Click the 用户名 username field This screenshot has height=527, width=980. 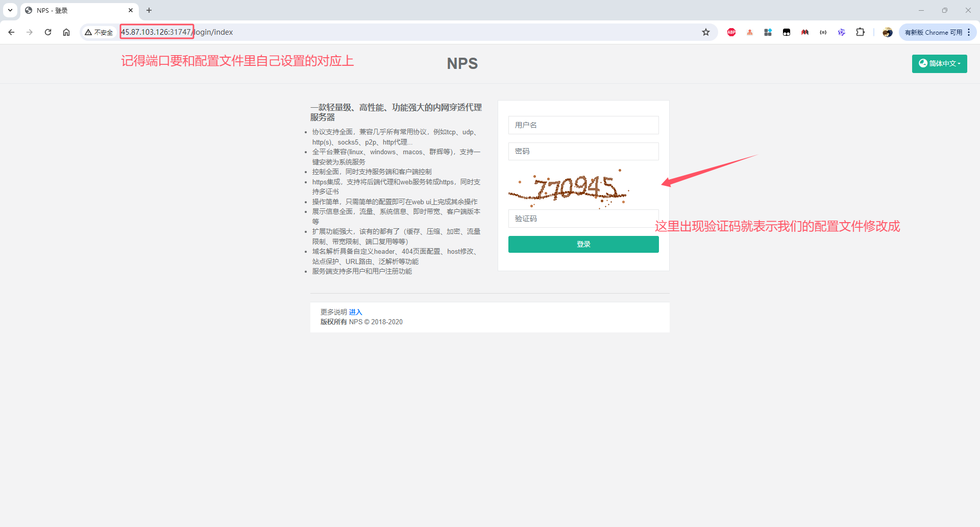pyautogui.click(x=583, y=125)
